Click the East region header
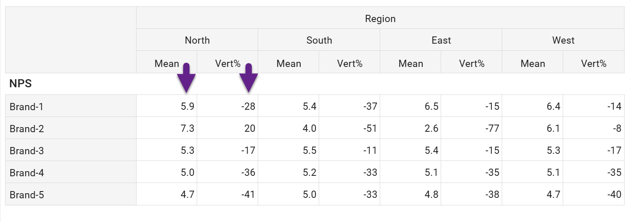 coord(441,40)
